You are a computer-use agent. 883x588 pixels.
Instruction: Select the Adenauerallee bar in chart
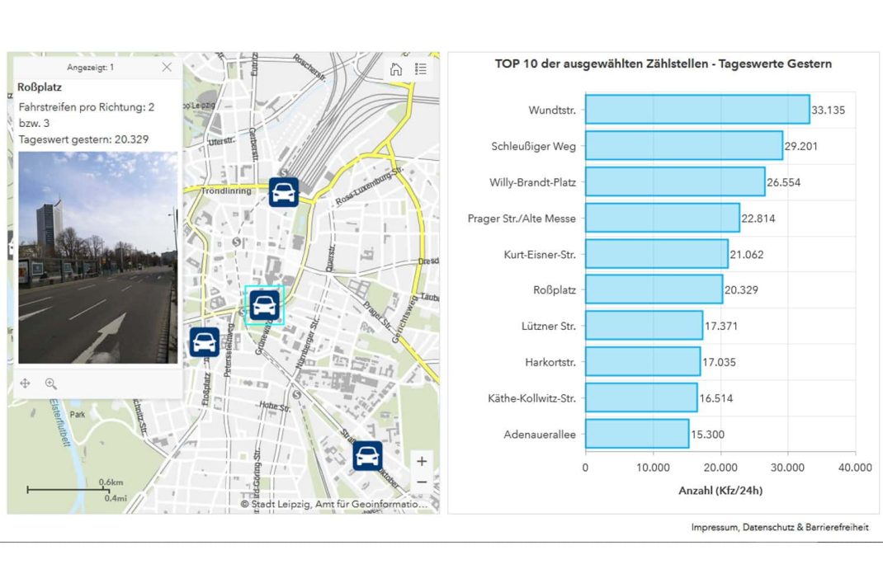pyautogui.click(x=636, y=434)
